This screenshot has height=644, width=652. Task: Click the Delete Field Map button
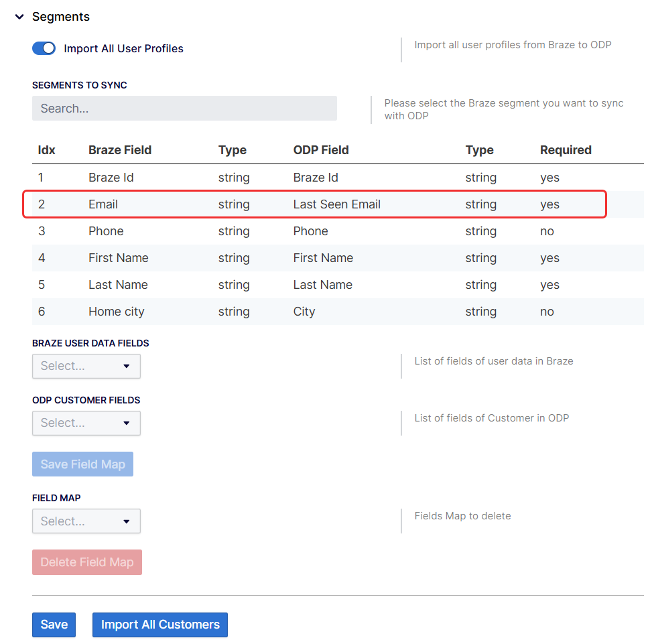tap(87, 562)
